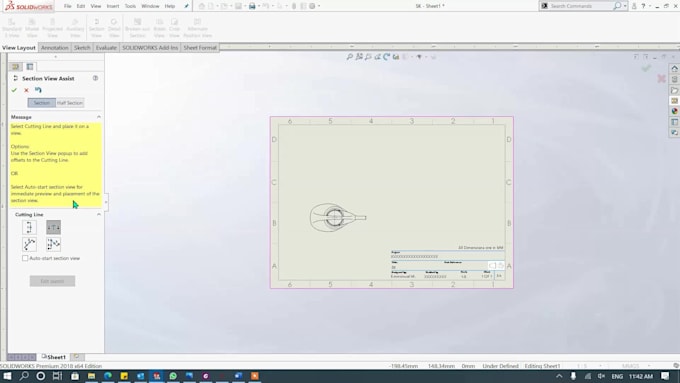
Task: Open the View menu
Action: (96, 6)
